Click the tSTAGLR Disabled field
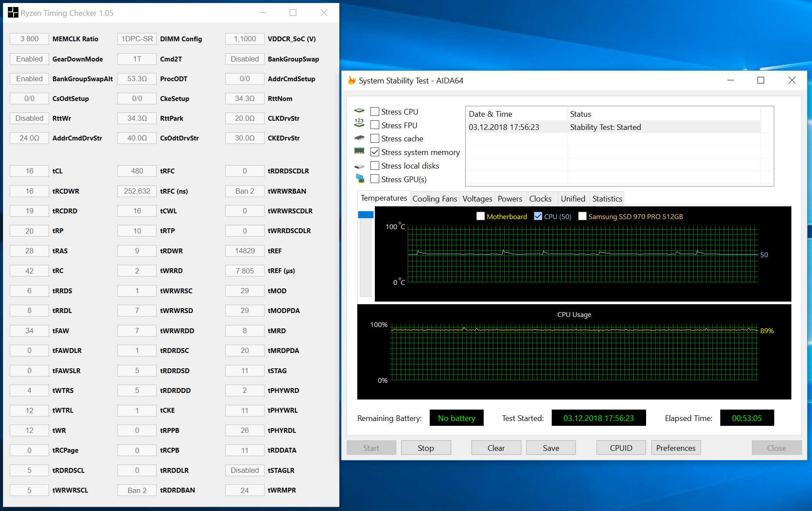This screenshot has width=812, height=511. coord(245,470)
